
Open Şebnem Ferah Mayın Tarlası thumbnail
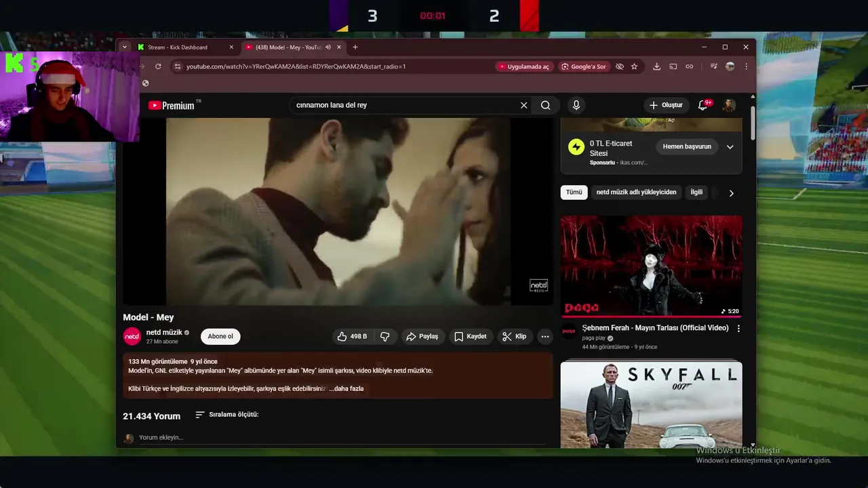[651, 266]
